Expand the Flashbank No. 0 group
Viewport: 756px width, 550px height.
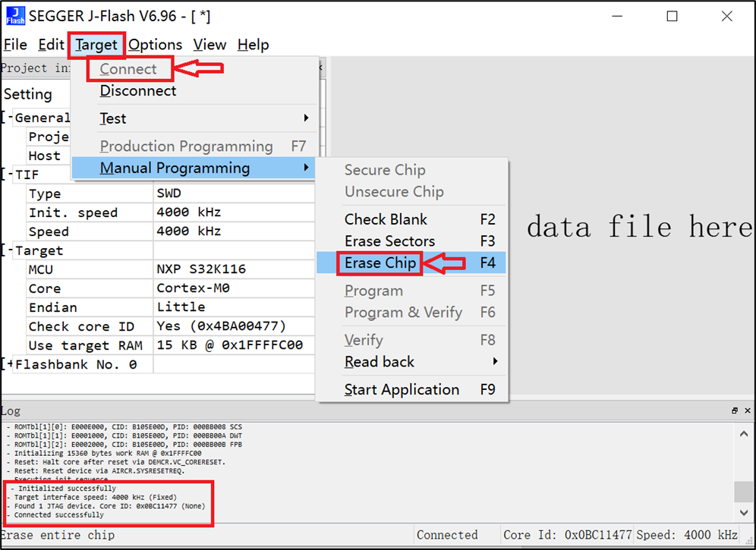[8, 364]
